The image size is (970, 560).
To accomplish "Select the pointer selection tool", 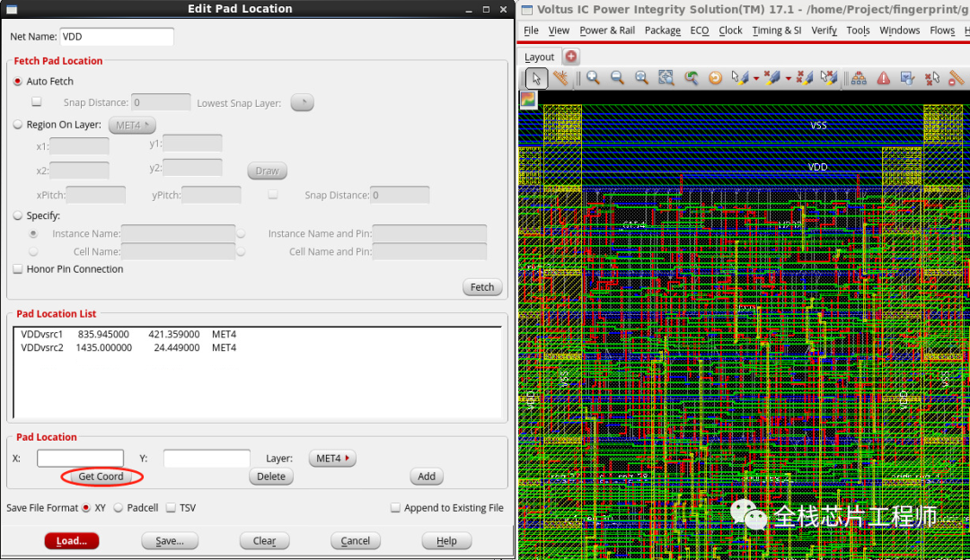I will (x=535, y=78).
